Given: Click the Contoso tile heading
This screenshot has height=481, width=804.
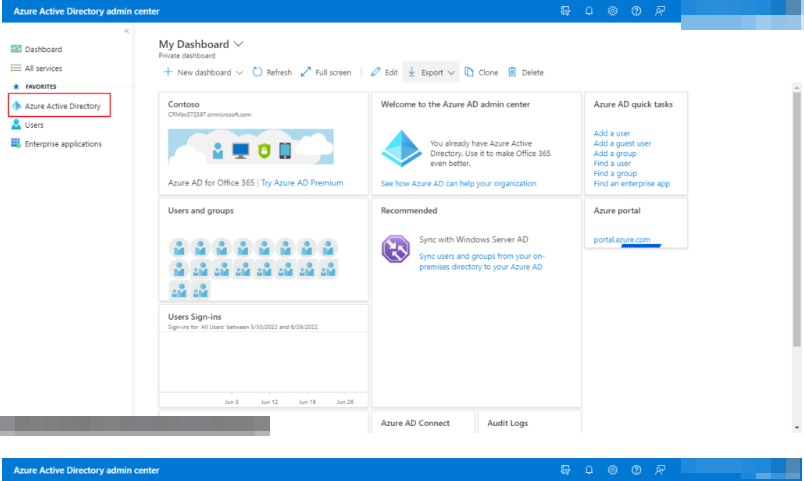Looking at the screenshot, I should coord(184,104).
